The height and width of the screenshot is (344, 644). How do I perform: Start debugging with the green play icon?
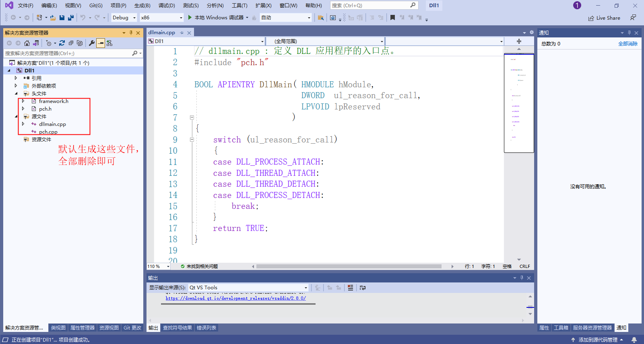[190, 18]
